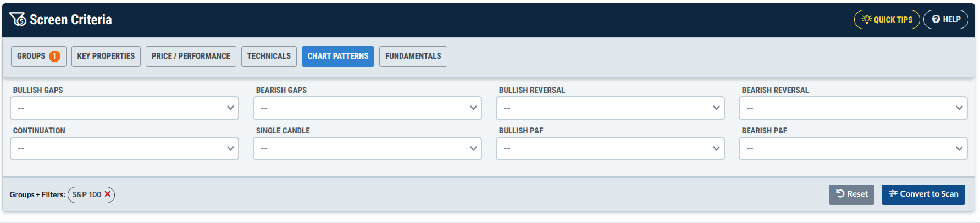This screenshot has height=223, width=980.
Task: Open the Bearish Reversal dropdown
Action: [x=853, y=108]
